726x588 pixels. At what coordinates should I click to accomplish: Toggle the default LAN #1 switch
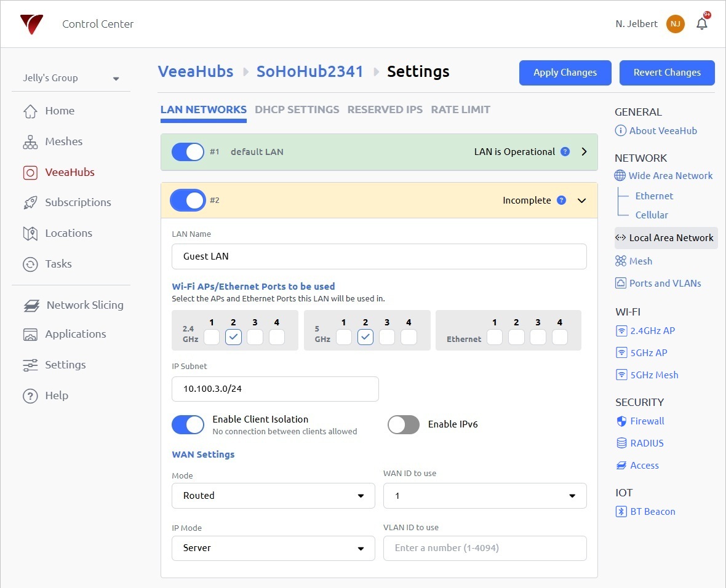click(x=188, y=152)
